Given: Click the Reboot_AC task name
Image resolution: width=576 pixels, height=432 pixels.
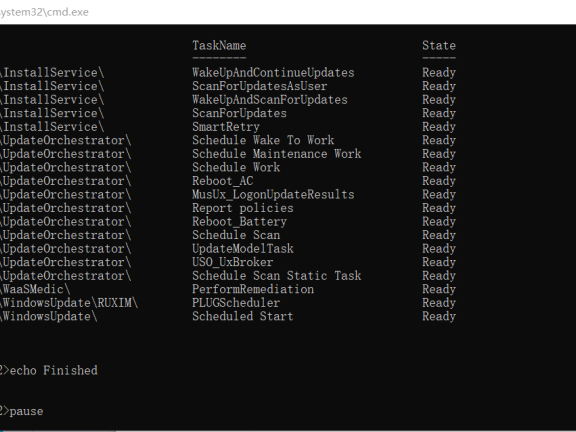Looking at the screenshot, I should coord(223,181).
